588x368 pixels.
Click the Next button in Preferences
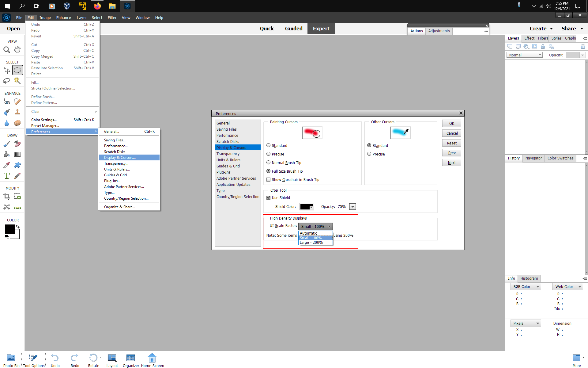tap(451, 163)
